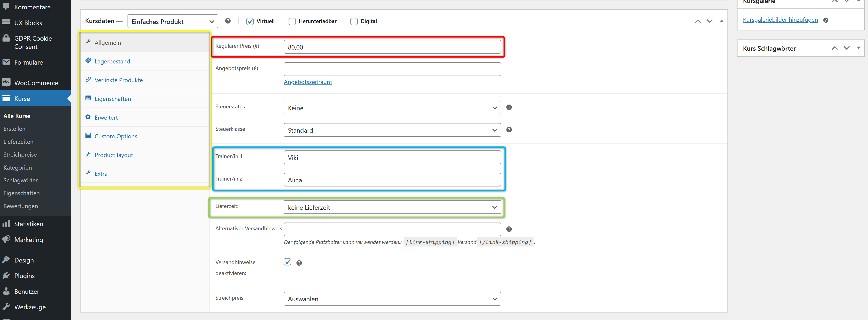The image size is (868, 320).
Task: Click the Angebotszeitraum link
Action: pyautogui.click(x=308, y=82)
